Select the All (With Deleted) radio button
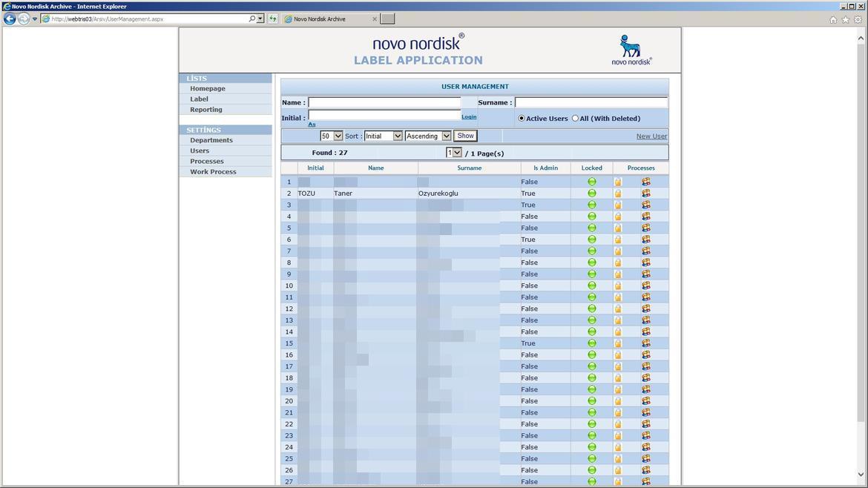 coord(575,119)
